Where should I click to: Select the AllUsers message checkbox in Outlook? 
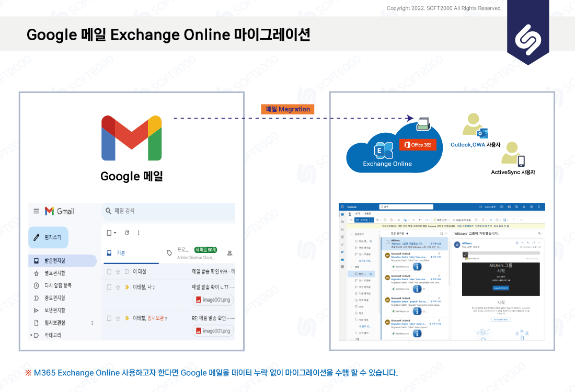388,242
